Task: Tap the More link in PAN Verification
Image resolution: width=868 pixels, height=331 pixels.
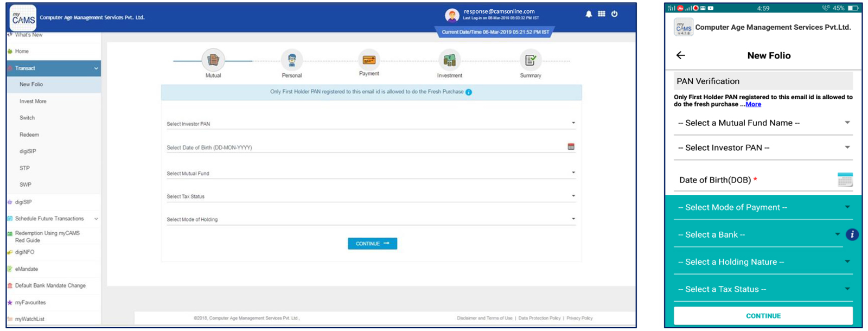Action: (x=753, y=104)
